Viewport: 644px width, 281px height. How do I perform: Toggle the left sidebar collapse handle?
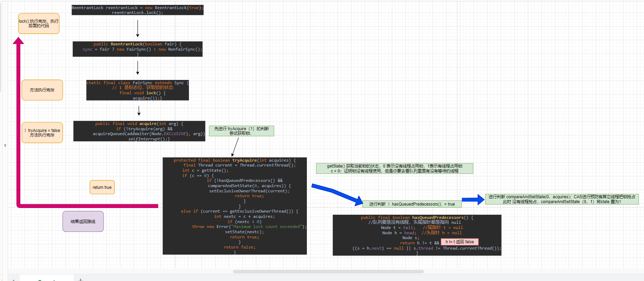tap(5, 145)
